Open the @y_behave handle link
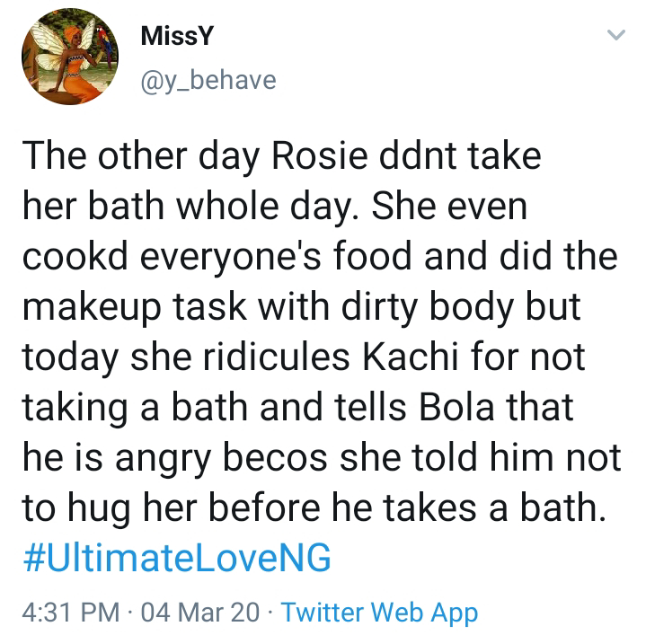This screenshot has height=644, width=646. pos(208,80)
